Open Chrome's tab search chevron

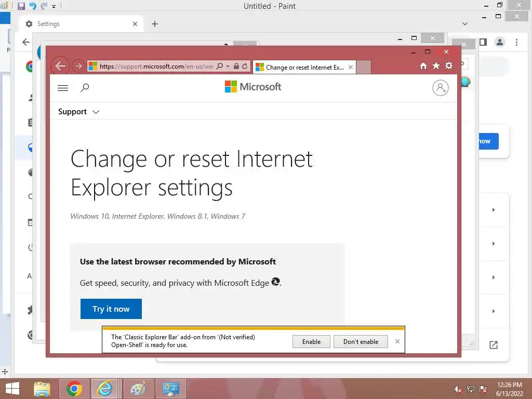point(465,24)
